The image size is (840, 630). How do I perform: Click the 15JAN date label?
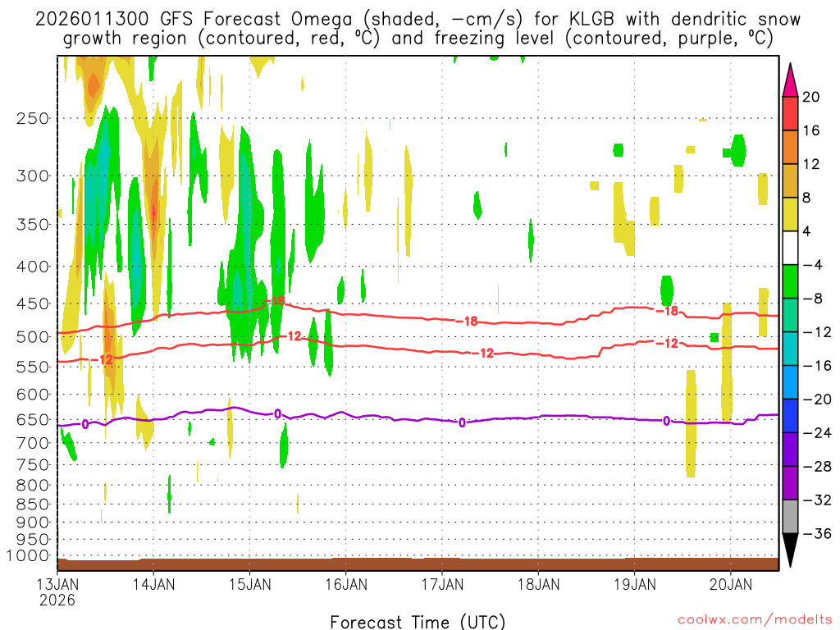[x=250, y=584]
